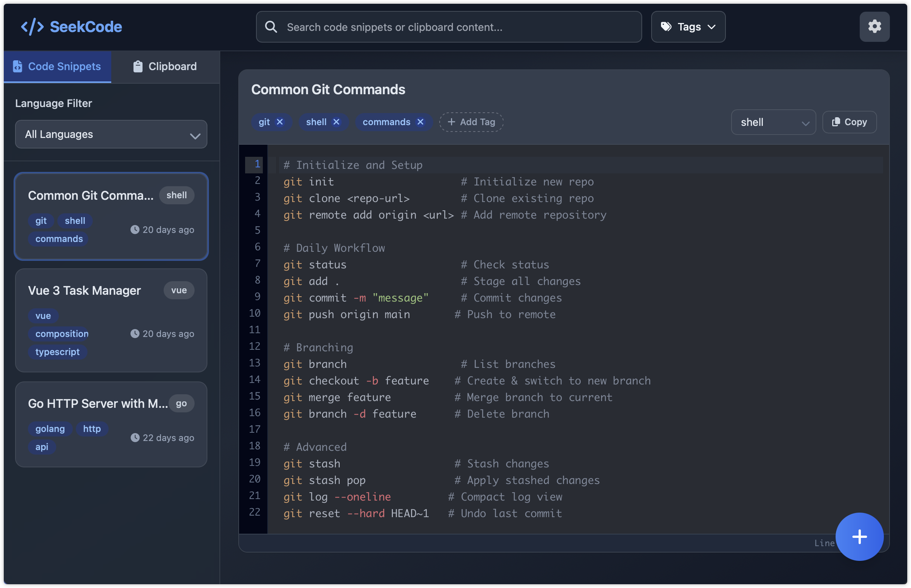Click Add Tag button
The height and width of the screenshot is (588, 911).
click(471, 122)
